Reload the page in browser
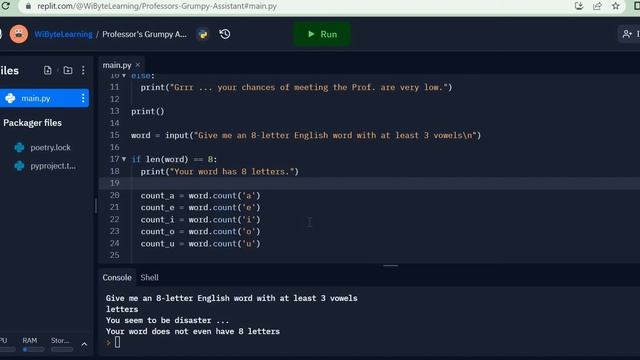The height and width of the screenshot is (360, 640). tap(6, 6)
